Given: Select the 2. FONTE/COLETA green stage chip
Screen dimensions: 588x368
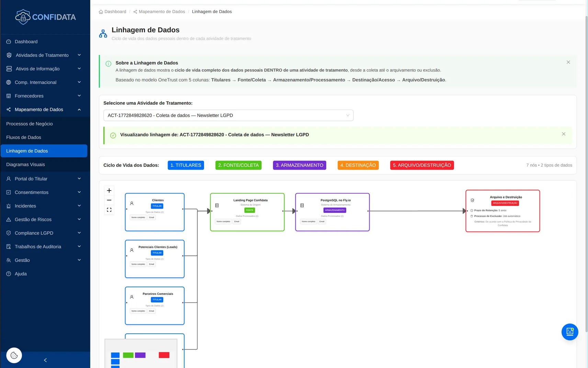Looking at the screenshot, I should (238, 165).
